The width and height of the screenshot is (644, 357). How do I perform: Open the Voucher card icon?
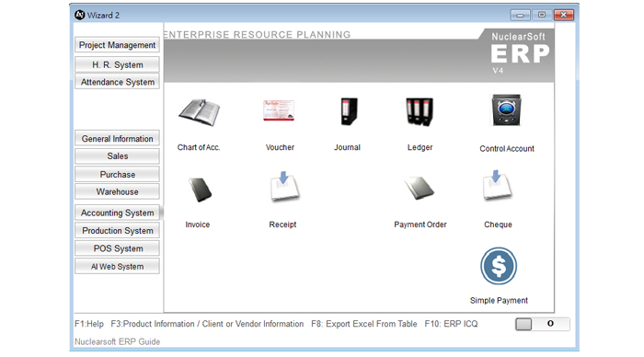click(x=279, y=110)
